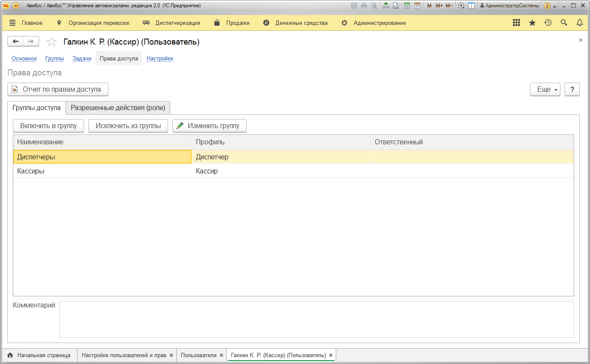This screenshot has height=364, width=590.
Task: Open the Администрирование section
Action: click(x=379, y=23)
